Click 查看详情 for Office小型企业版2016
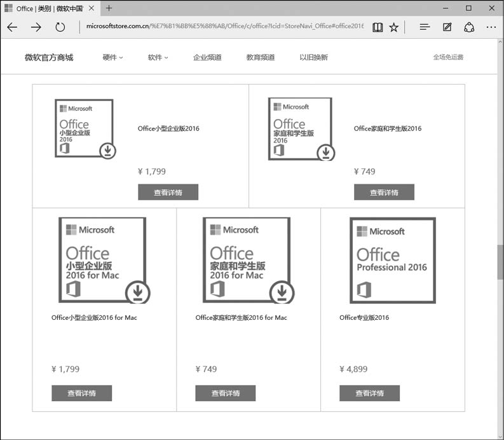The image size is (504, 440). 168,192
